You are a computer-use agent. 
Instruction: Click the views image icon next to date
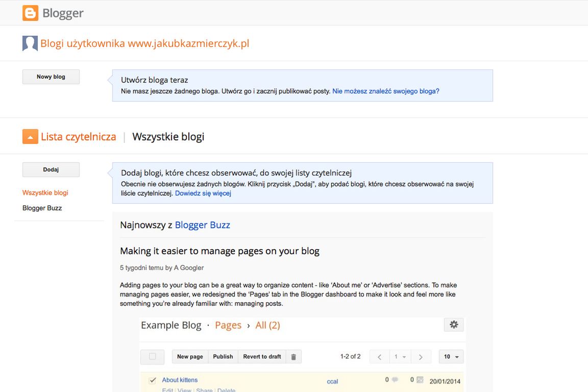point(420,380)
